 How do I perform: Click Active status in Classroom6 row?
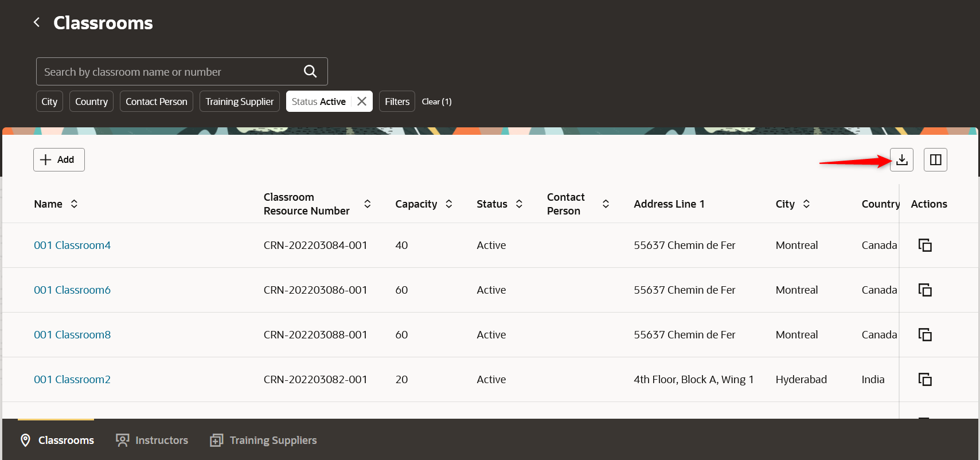491,290
